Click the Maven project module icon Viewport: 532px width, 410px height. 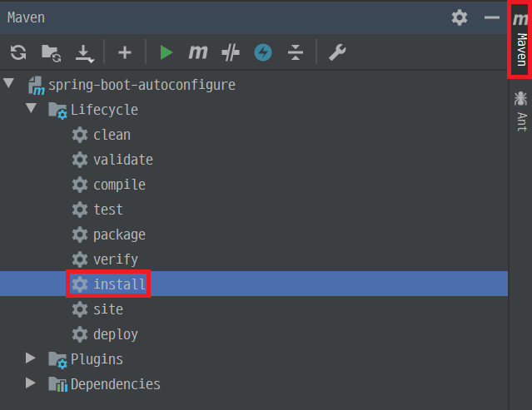pyautogui.click(x=36, y=86)
